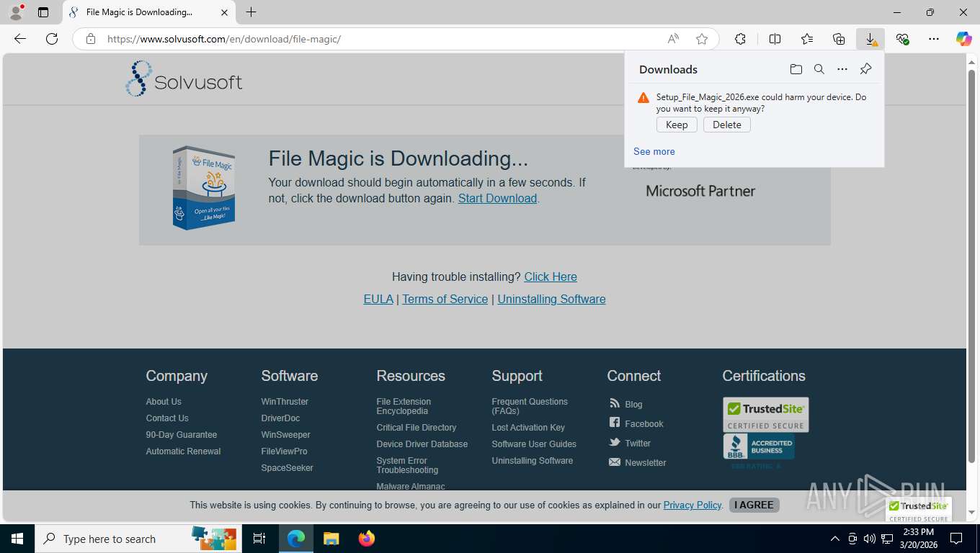Screen dimensions: 980x553
Task: Click the File Magic box image
Action: click(203, 188)
